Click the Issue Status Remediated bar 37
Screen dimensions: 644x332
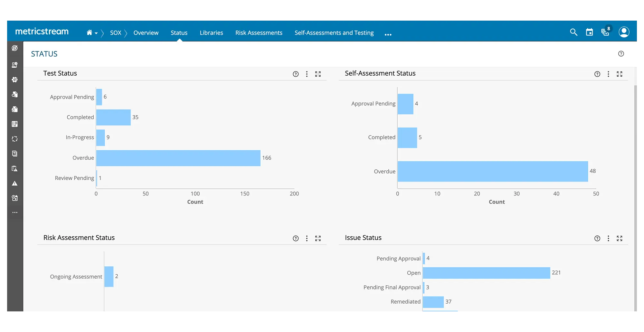[433, 302]
